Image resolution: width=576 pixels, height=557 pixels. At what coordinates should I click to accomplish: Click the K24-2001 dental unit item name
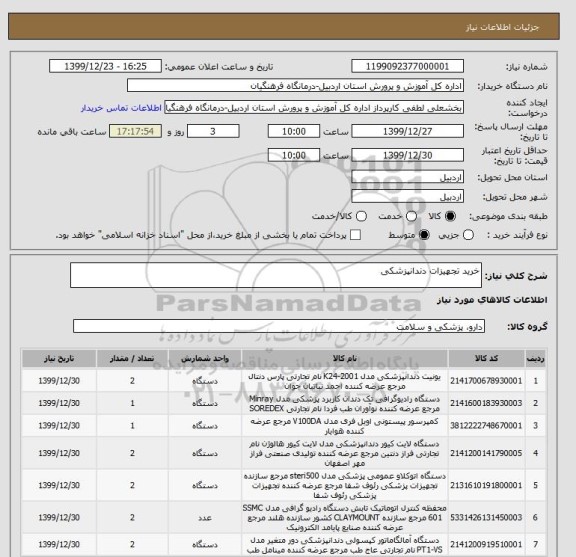point(345,381)
